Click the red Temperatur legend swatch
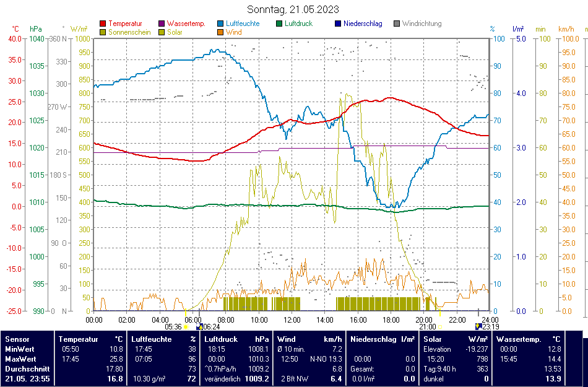The image size is (588, 387). click(103, 24)
